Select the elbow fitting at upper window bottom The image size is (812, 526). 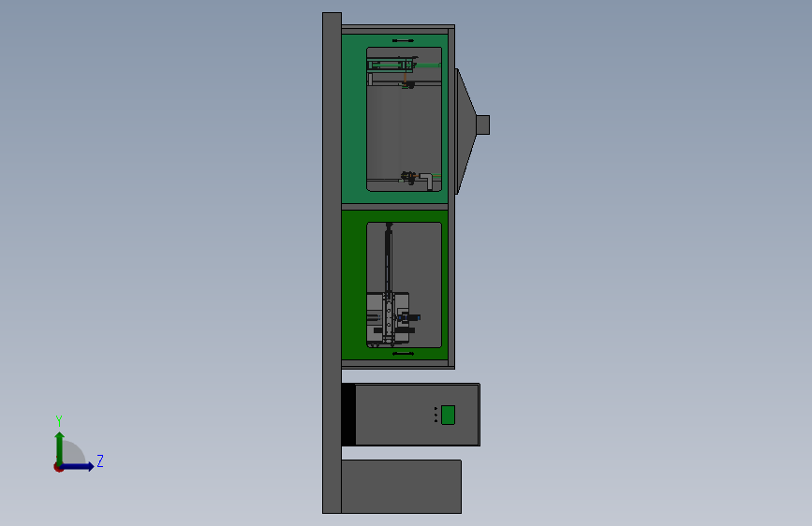pyautogui.click(x=426, y=182)
